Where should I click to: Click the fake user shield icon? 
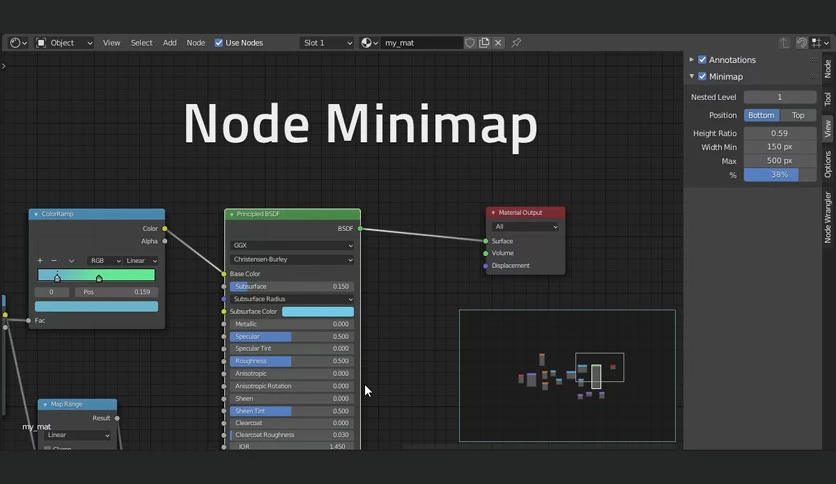point(470,43)
